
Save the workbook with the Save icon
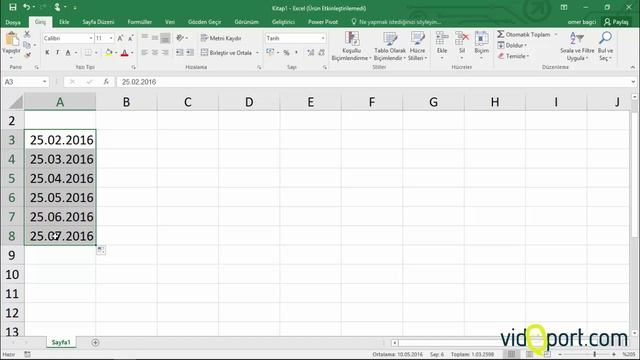[13, 7]
